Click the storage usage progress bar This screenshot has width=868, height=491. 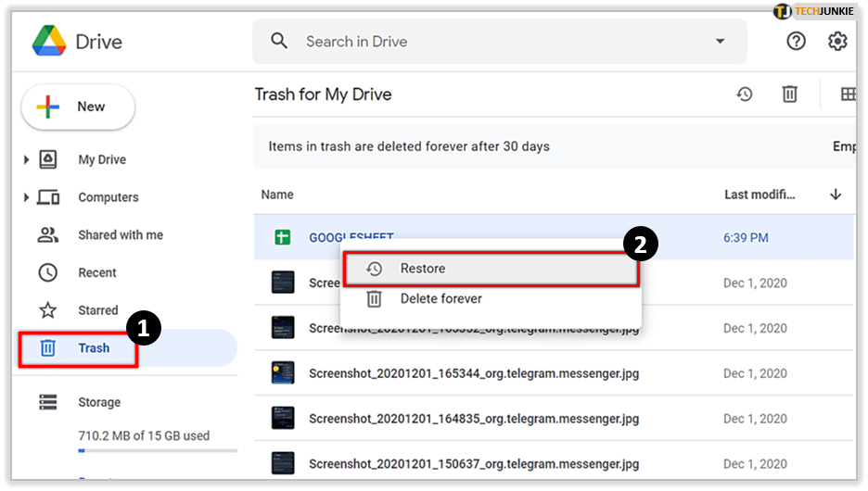tap(157, 451)
